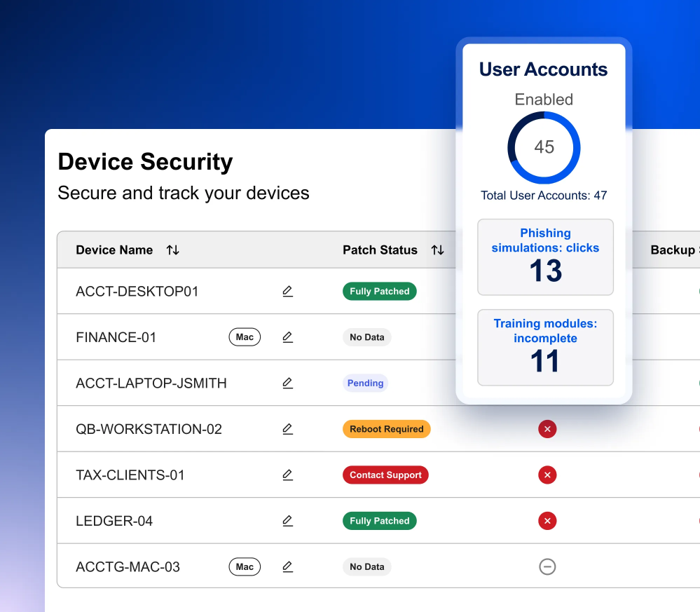Click the edit icon beside LEDGER-04
This screenshot has height=612, width=700.
pos(287,521)
